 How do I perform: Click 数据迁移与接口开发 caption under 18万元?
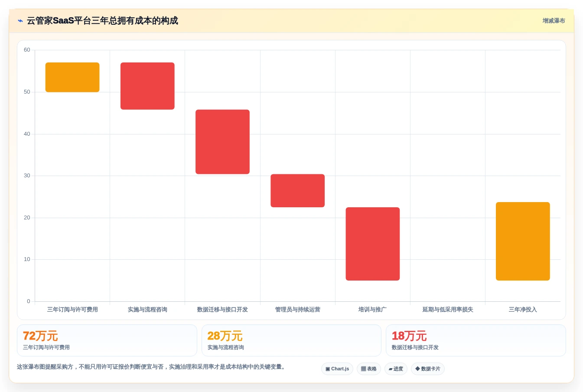coord(415,347)
